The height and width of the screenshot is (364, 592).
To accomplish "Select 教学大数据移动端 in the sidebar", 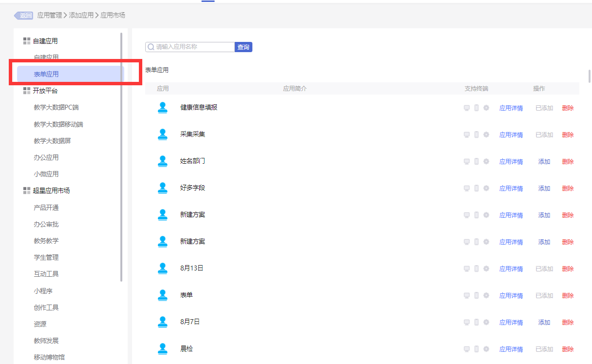I will coord(58,124).
